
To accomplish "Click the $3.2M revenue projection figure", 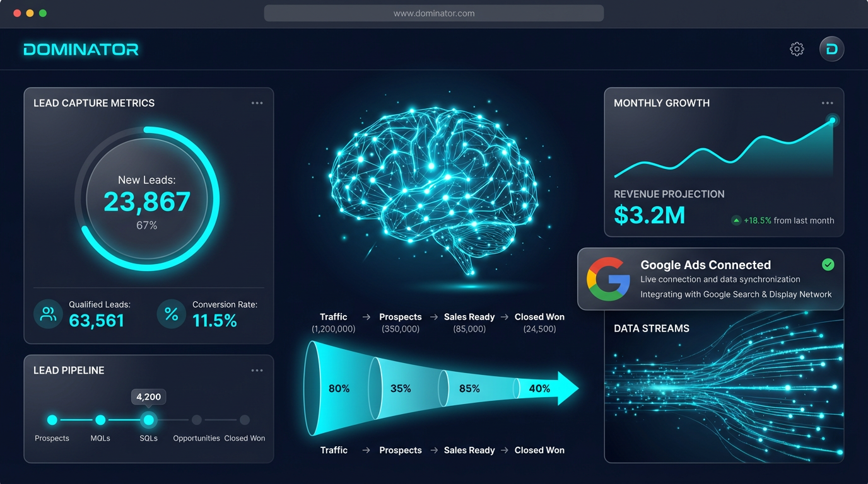I will 650,216.
